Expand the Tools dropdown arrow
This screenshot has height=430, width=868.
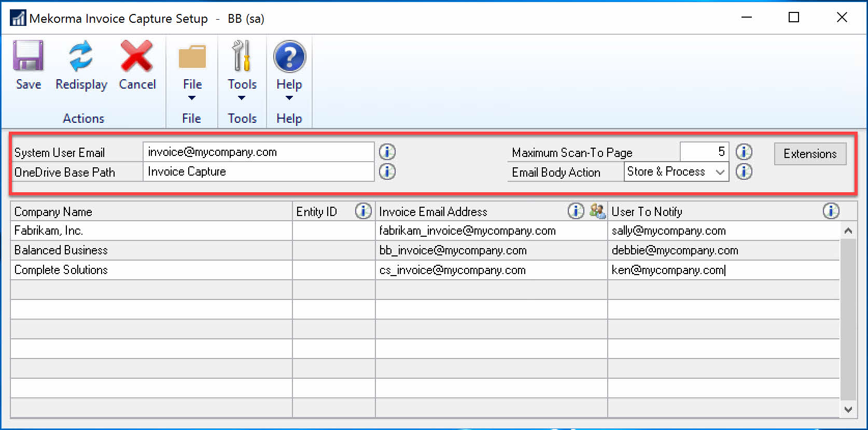[x=242, y=98]
